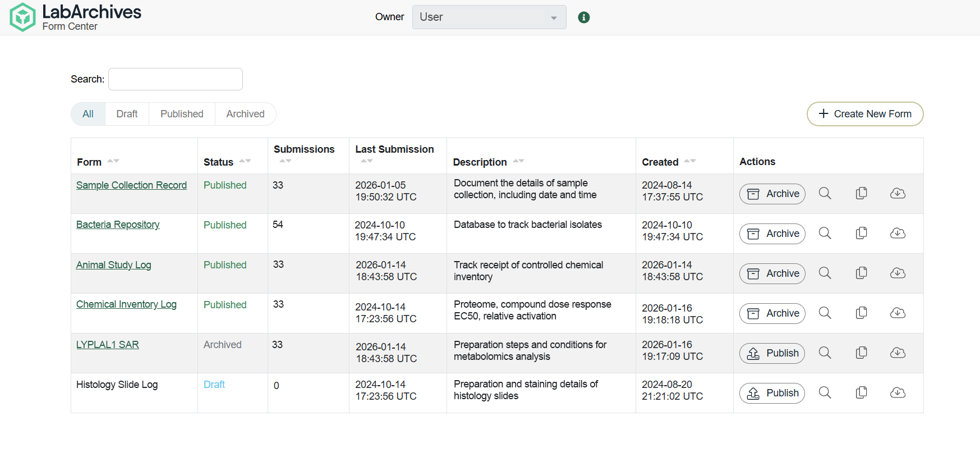Click the Draft status of Histology Slide Log
The width and height of the screenshot is (980, 466).
click(214, 385)
